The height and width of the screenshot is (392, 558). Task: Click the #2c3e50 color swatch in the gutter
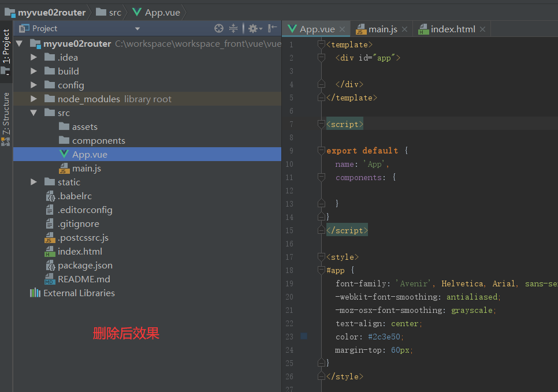click(x=304, y=336)
